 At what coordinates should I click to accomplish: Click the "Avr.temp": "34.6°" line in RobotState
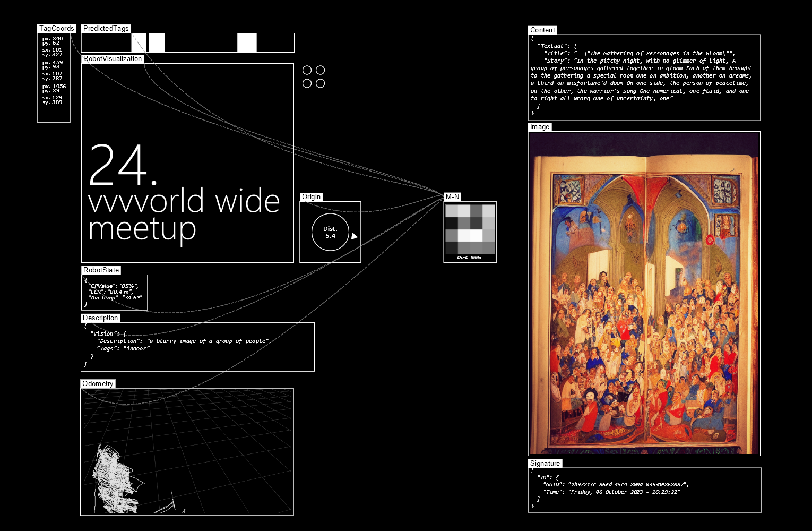tap(116, 297)
